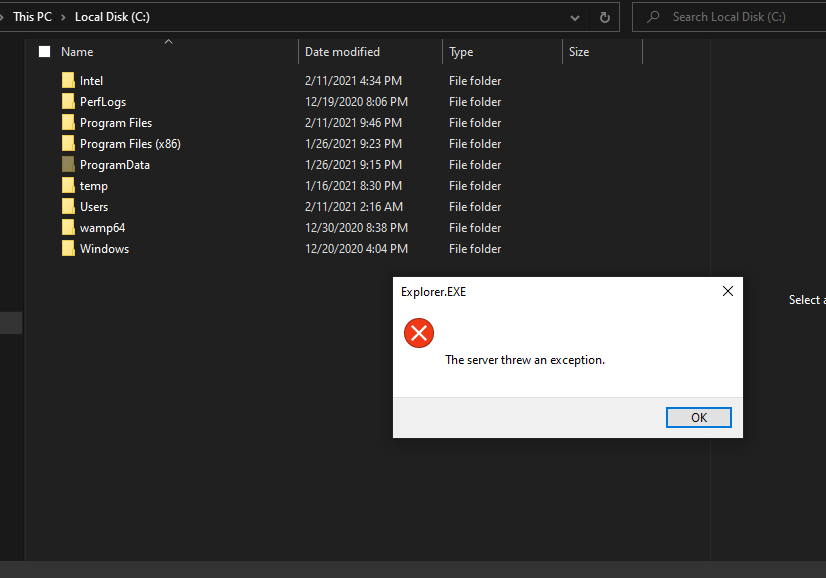Image resolution: width=826 pixels, height=578 pixels.
Task: Navigate to This PC via the breadcrumb
Action: tap(32, 16)
